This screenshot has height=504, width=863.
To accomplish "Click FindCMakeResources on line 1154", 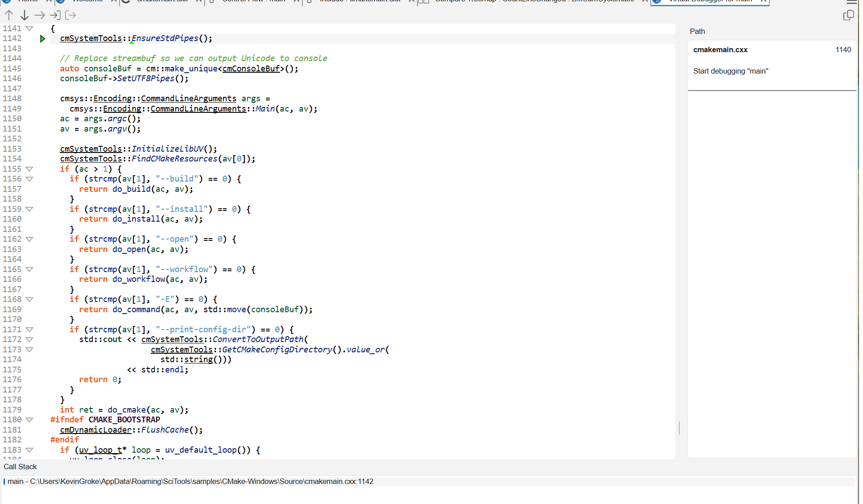I will click(x=174, y=159).
